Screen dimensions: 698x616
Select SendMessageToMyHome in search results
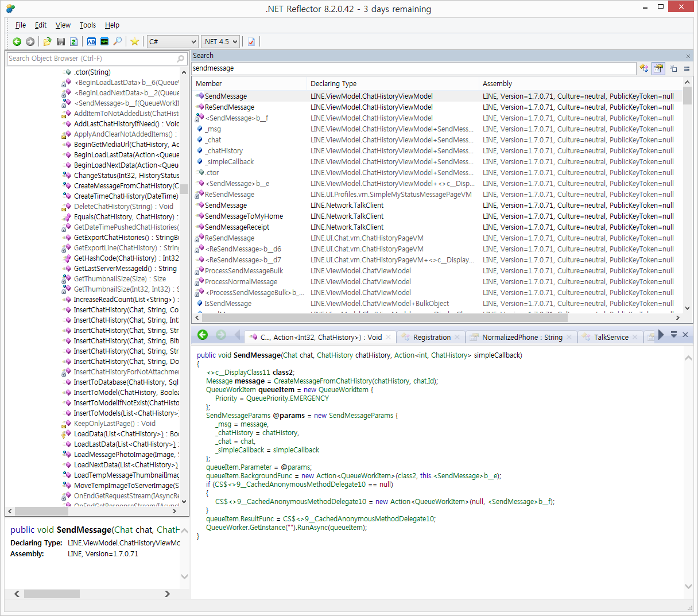click(243, 216)
